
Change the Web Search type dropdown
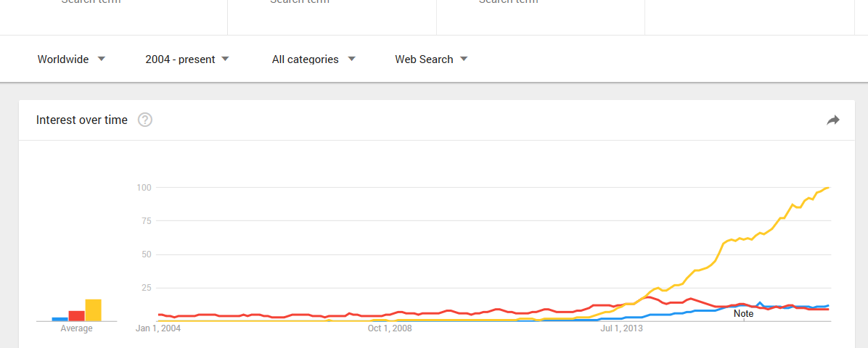(x=431, y=59)
